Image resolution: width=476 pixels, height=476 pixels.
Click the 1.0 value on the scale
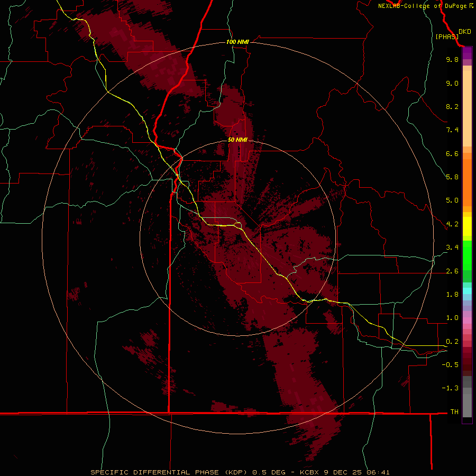click(x=452, y=318)
